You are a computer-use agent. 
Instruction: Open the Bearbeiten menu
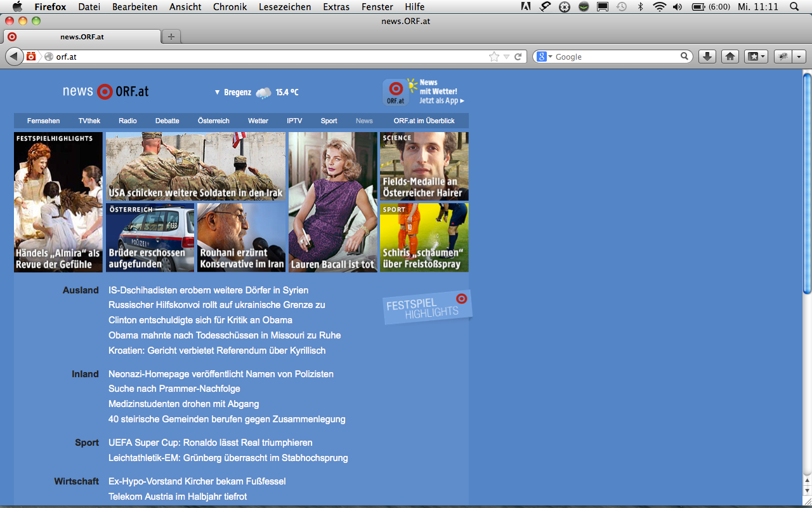click(x=135, y=6)
